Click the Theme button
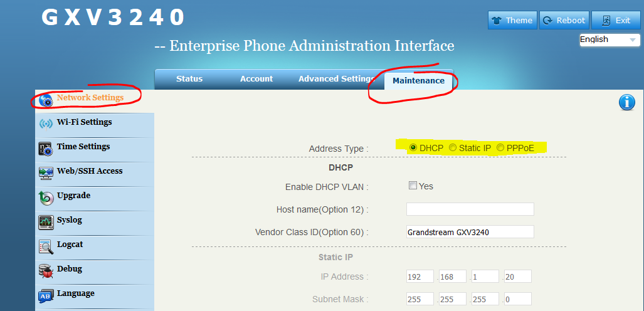The image size is (644, 311). pos(512,21)
